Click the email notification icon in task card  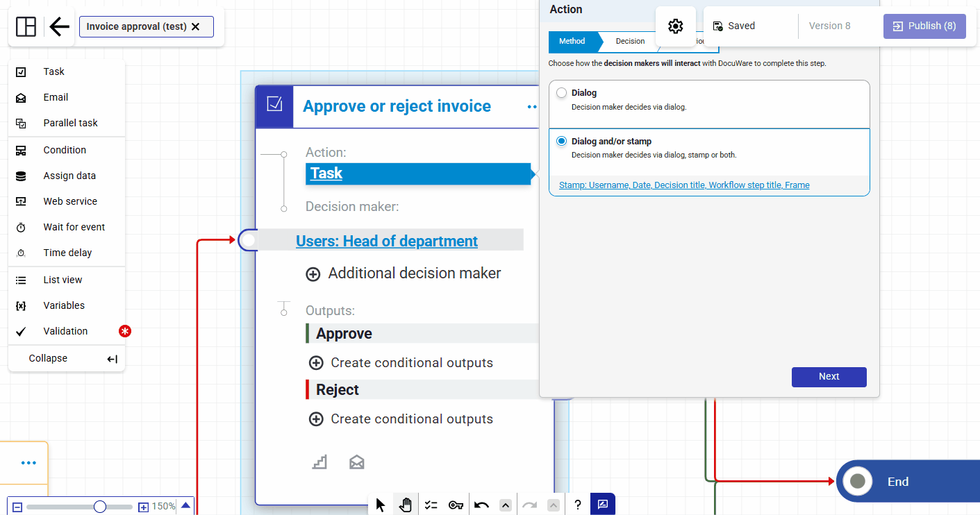click(x=357, y=462)
